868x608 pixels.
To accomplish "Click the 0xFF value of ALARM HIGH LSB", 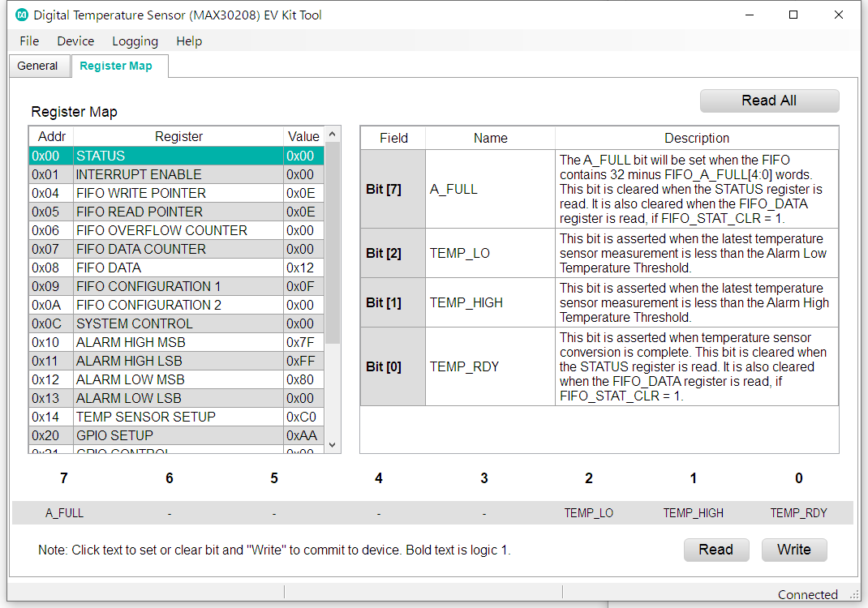I will click(303, 362).
